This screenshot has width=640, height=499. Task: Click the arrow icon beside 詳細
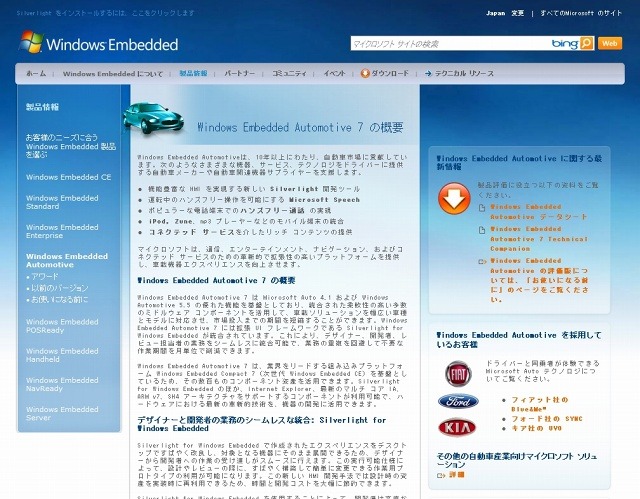441,475
